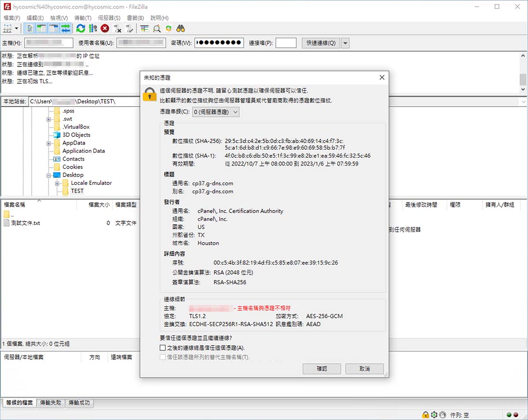Open the local site path dropdown

point(523,101)
